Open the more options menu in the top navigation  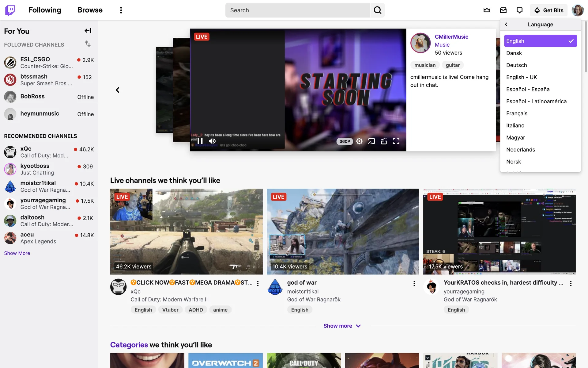click(x=121, y=10)
